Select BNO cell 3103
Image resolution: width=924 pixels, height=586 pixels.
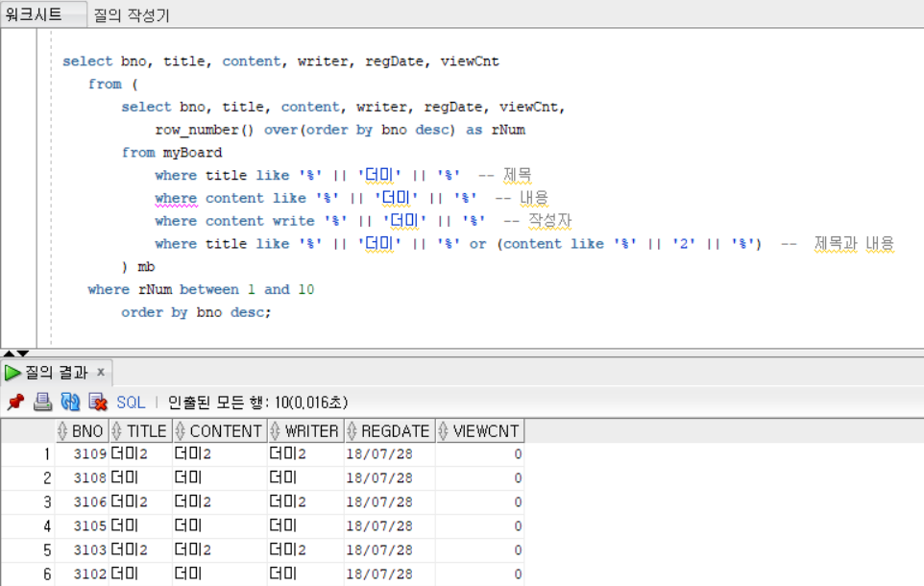click(82, 550)
